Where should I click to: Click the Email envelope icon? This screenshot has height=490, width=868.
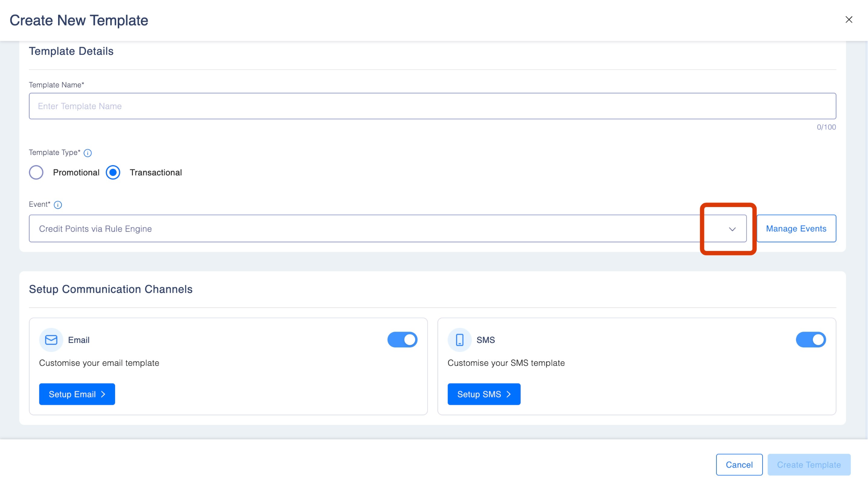(x=51, y=340)
